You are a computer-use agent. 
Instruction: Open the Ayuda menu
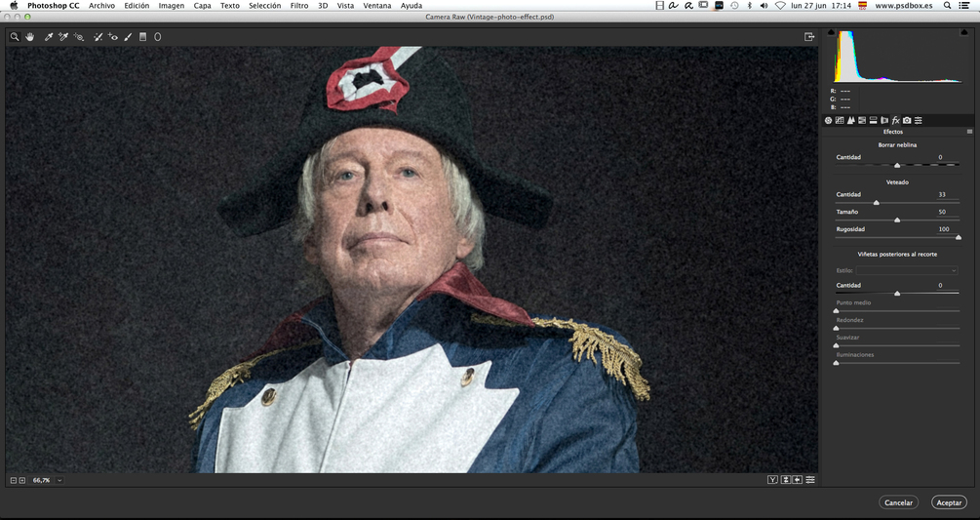411,6
